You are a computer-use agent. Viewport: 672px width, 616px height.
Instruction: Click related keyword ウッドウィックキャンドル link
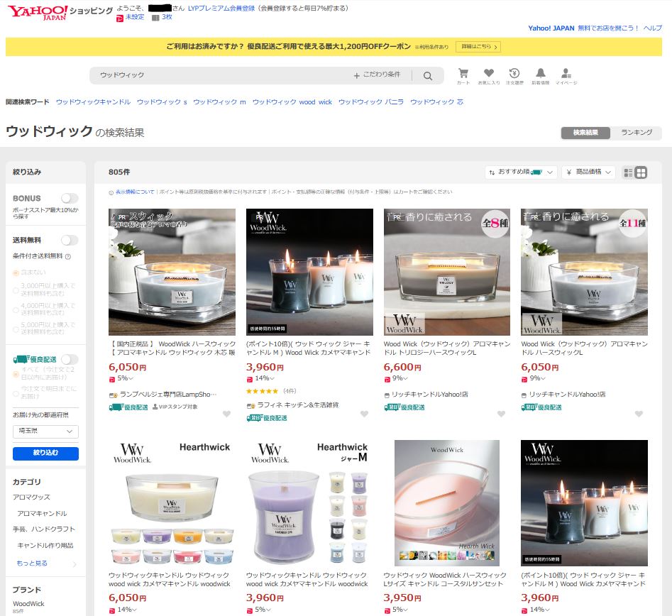click(x=93, y=102)
